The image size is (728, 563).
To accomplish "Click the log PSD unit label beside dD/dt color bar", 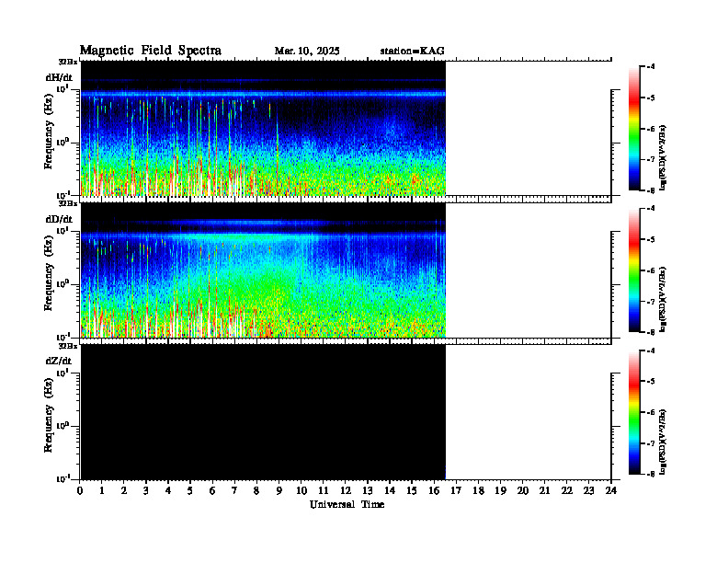I will [663, 299].
